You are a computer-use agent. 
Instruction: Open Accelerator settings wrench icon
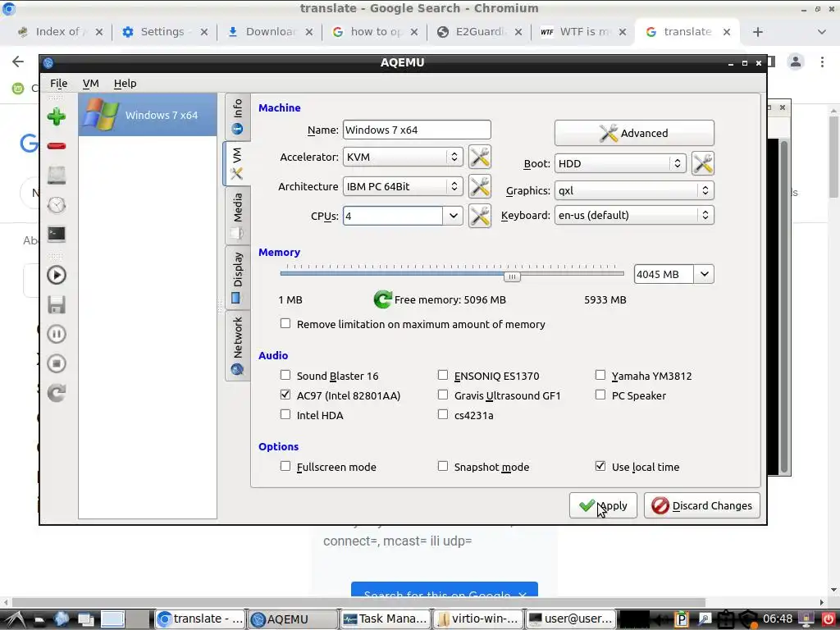[479, 157]
